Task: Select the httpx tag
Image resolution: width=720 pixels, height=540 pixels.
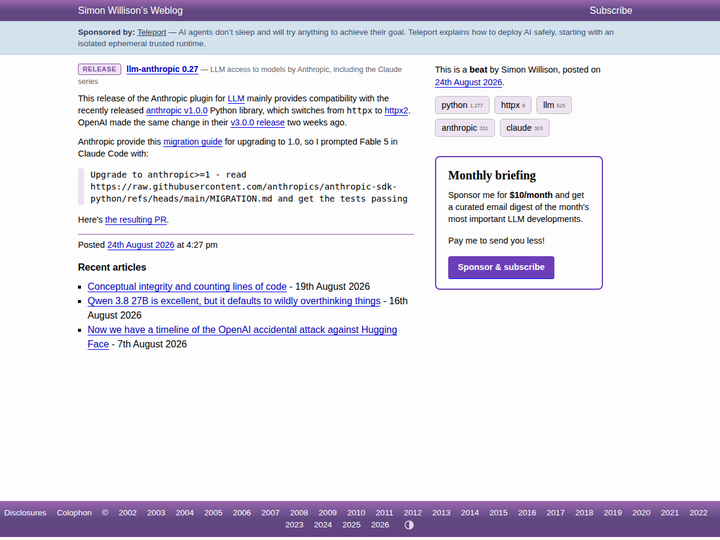Action: (512, 105)
